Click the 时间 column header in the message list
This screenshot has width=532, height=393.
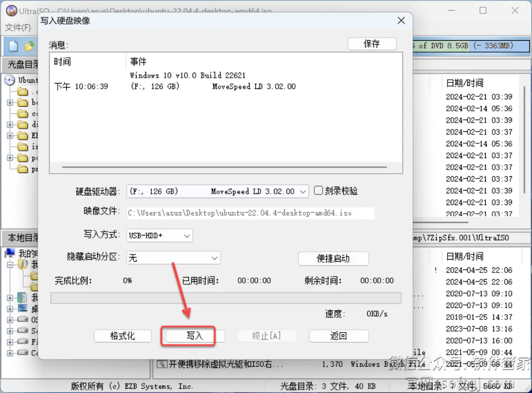click(88, 62)
